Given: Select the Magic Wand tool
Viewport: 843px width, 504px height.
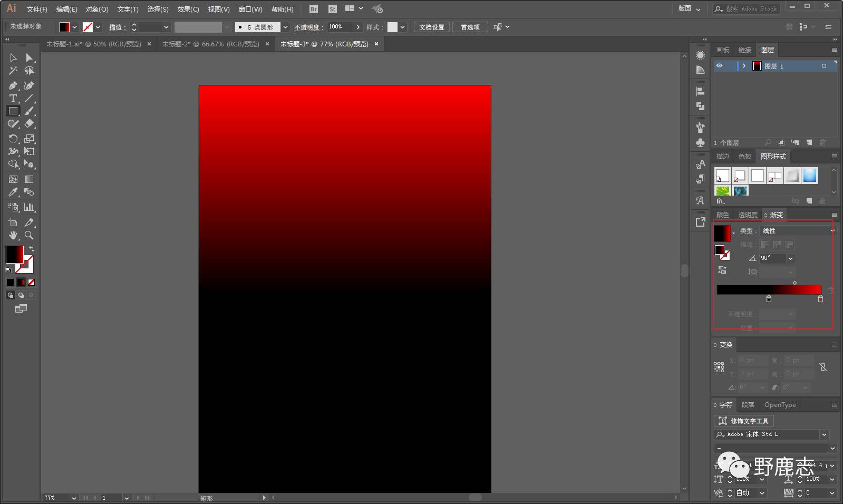Looking at the screenshot, I should point(13,71).
